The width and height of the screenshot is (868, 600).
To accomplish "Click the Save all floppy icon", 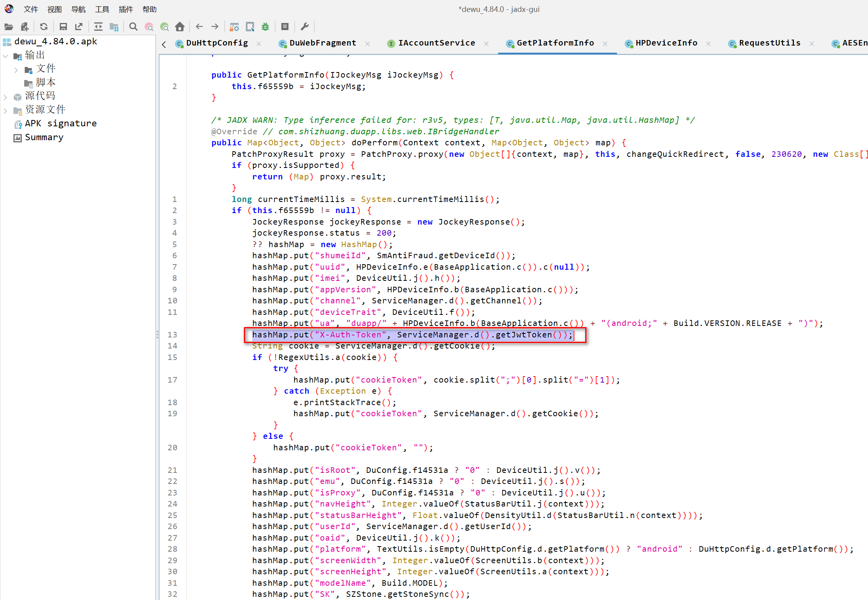I will [63, 27].
